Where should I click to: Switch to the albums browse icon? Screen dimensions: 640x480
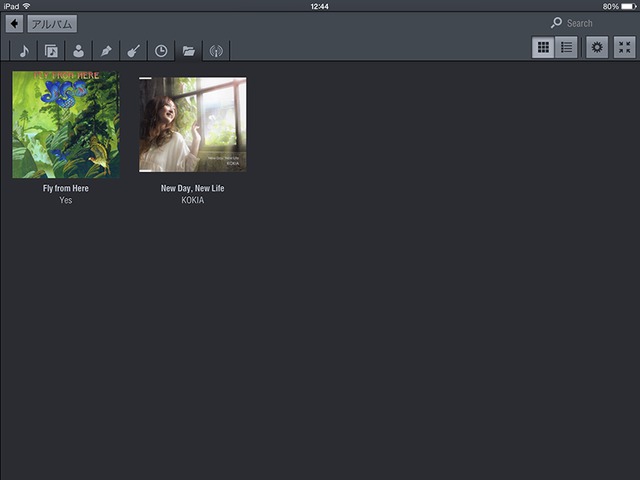point(51,51)
